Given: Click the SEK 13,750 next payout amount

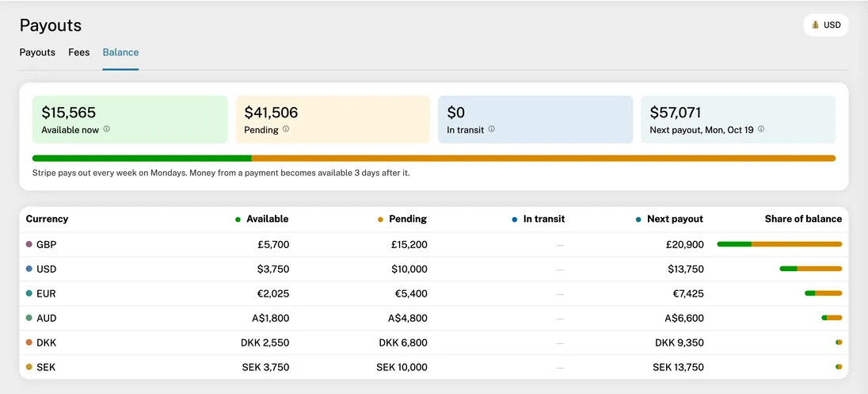Looking at the screenshot, I should 678,367.
